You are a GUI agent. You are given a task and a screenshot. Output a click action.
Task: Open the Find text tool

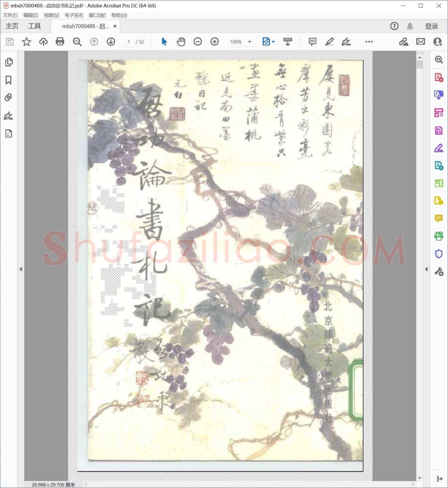pos(77,42)
